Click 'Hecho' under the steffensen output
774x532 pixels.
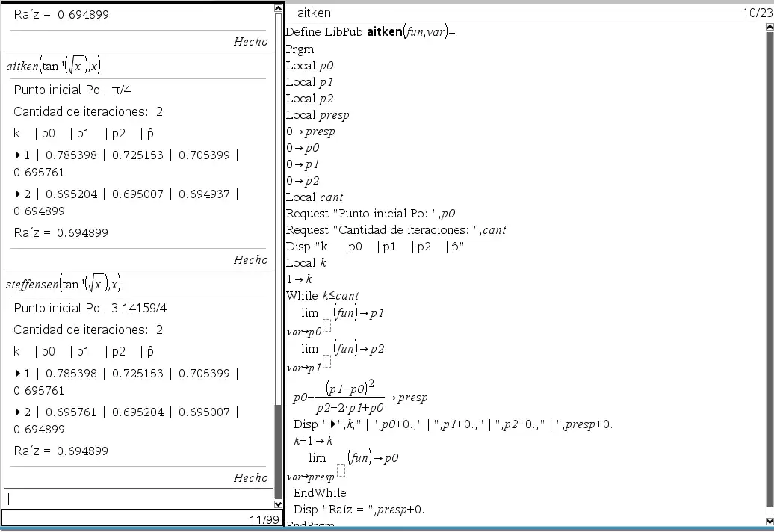click(251, 477)
